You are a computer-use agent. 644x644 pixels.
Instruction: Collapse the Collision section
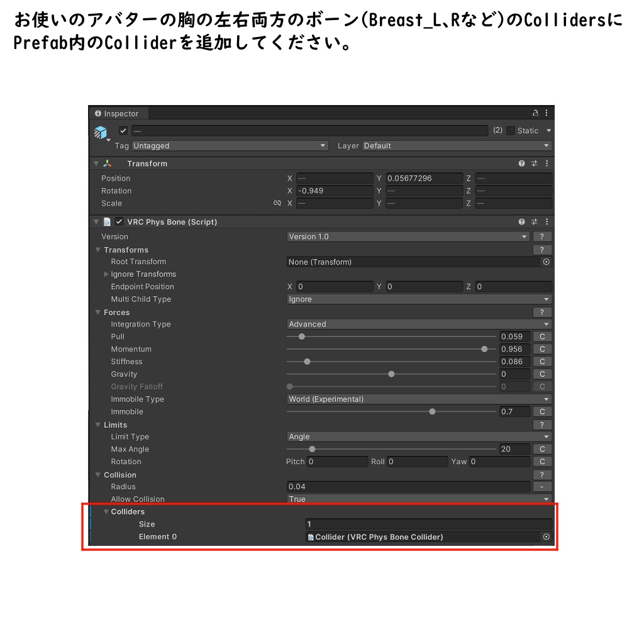point(97,475)
